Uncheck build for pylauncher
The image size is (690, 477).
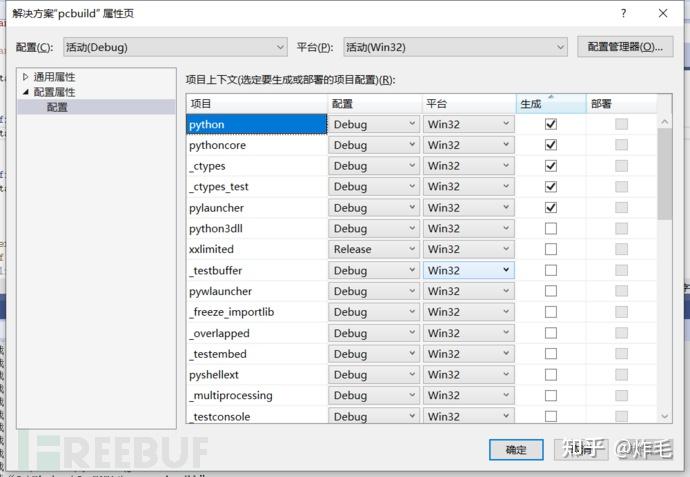click(x=551, y=207)
